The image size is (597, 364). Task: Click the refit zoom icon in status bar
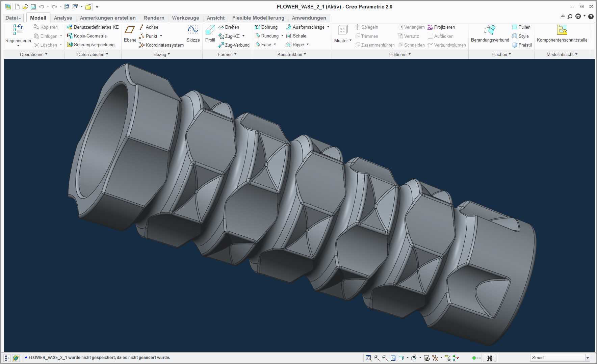[x=368, y=358]
